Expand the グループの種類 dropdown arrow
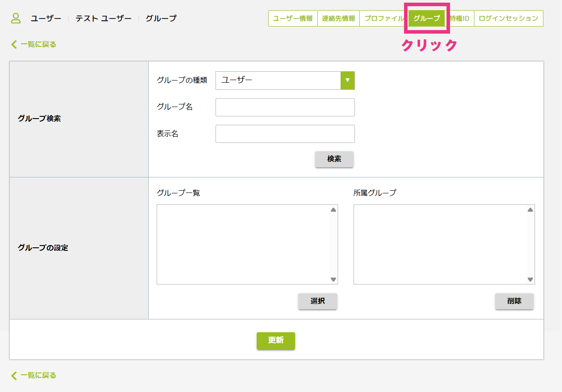The width and height of the screenshot is (562, 392). tap(347, 81)
